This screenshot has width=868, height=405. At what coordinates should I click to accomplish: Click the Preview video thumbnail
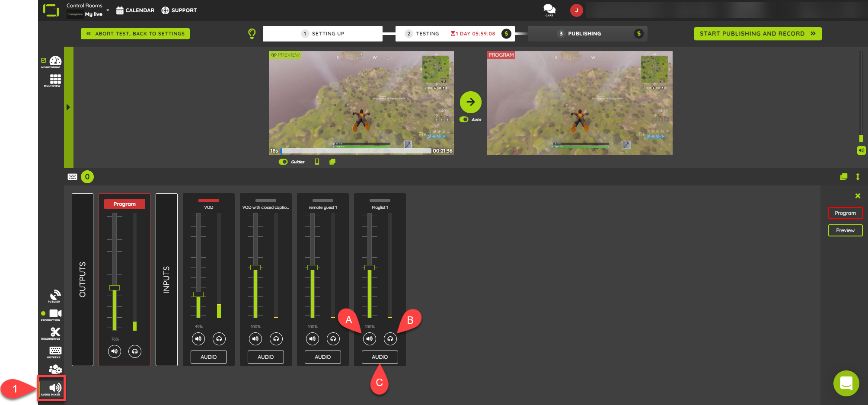coord(361,103)
